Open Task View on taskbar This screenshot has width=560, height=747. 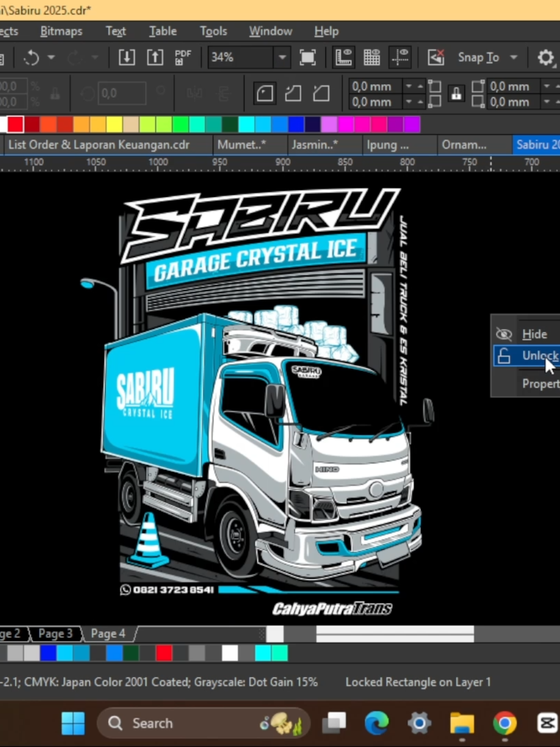point(334,723)
